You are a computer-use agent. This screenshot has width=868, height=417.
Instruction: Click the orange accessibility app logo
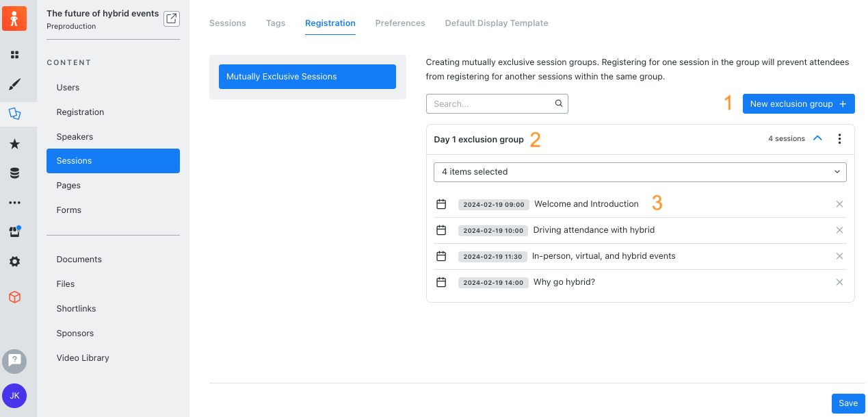(14, 18)
